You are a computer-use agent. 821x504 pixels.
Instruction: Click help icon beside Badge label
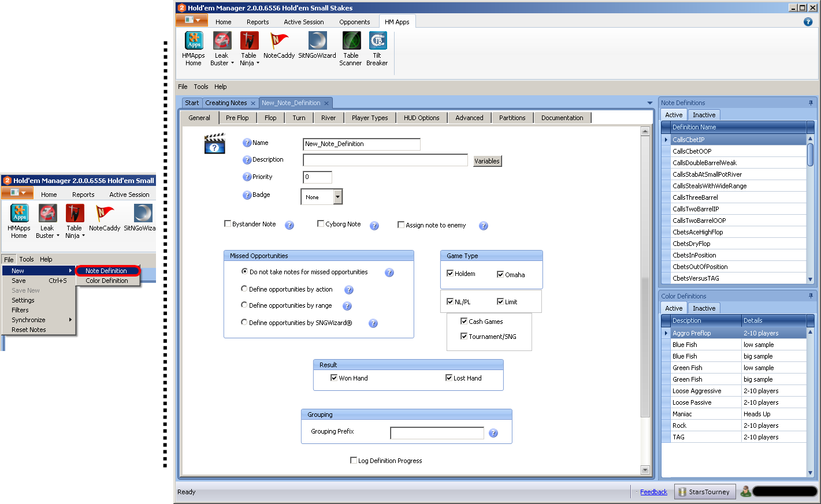click(x=247, y=195)
